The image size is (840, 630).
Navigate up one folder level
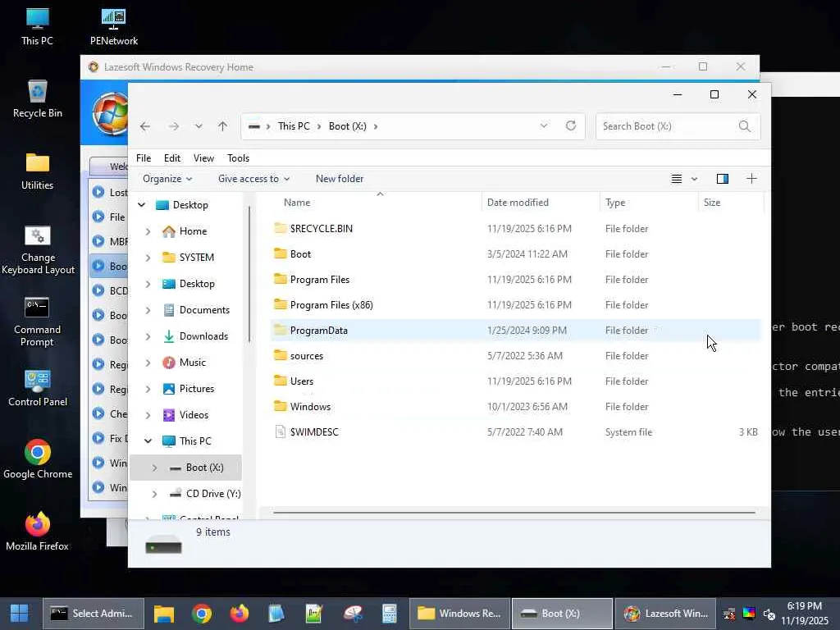223,126
